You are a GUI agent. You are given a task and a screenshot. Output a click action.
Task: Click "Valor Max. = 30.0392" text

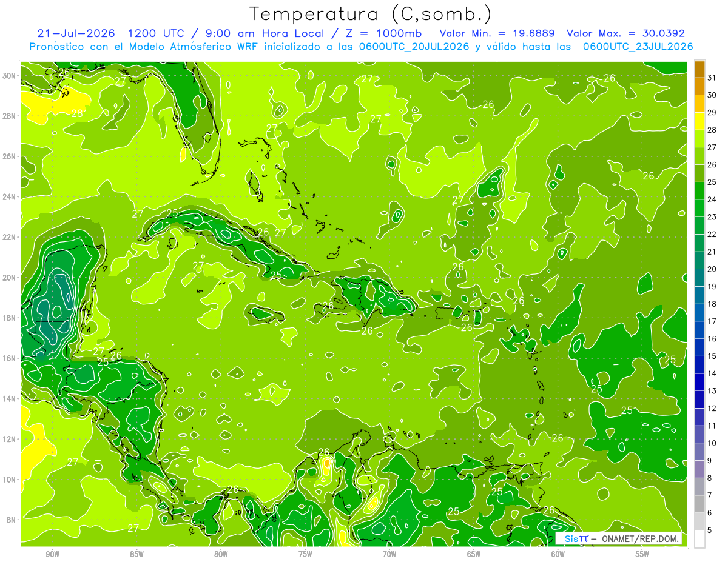pos(626,33)
